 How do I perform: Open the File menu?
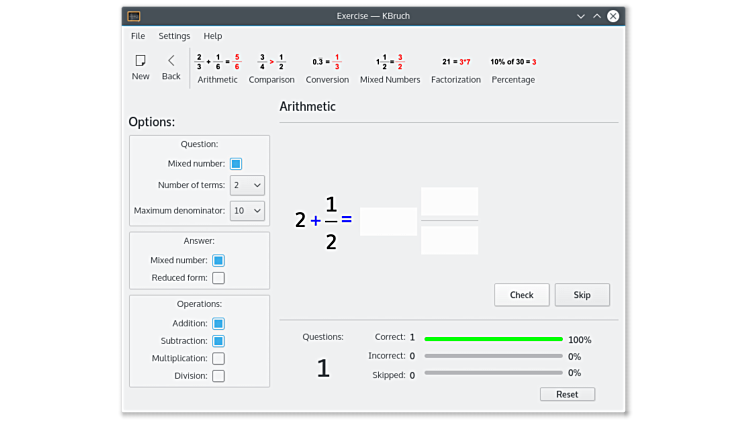coord(138,36)
